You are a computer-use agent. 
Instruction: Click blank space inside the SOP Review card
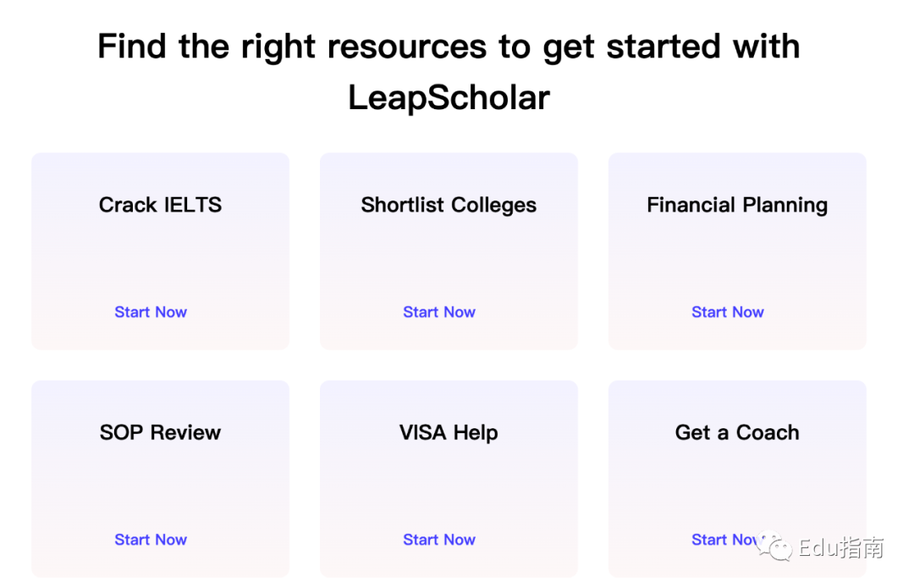[x=160, y=486]
